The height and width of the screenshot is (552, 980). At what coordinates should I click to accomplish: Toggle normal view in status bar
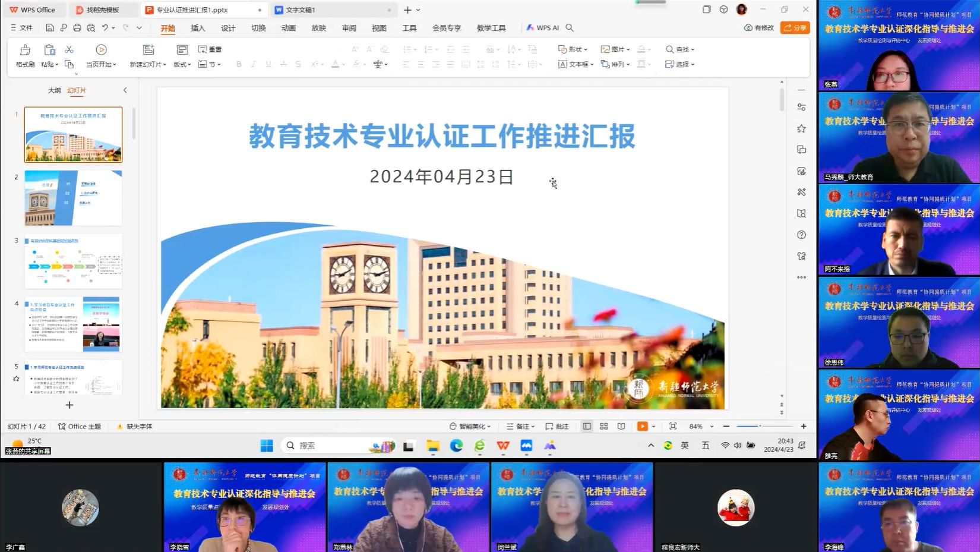pyautogui.click(x=587, y=427)
